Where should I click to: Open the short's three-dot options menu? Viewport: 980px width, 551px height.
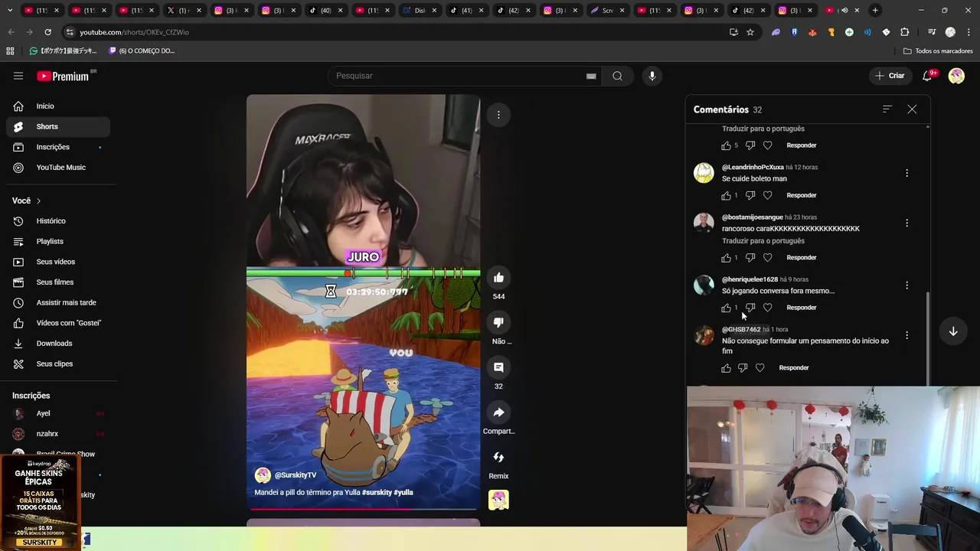tap(498, 115)
